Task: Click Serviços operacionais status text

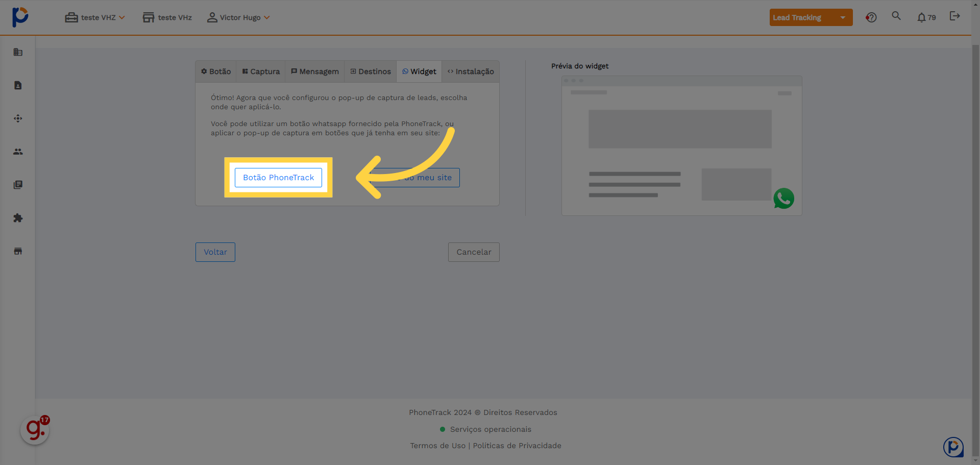Action: coord(491,429)
